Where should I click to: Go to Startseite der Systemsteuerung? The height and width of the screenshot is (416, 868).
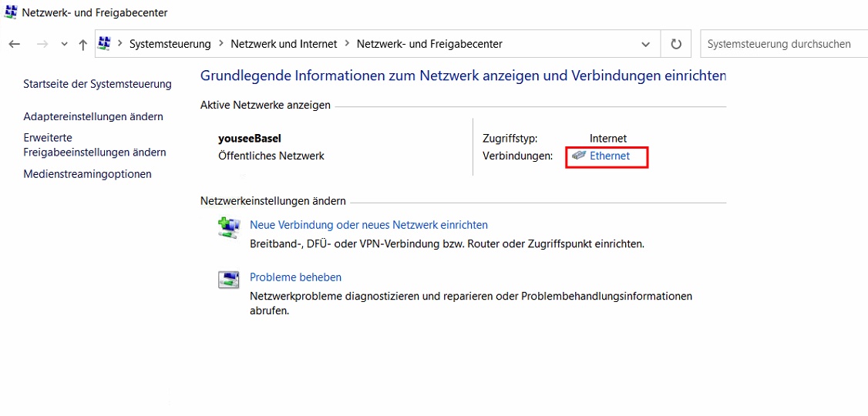click(97, 83)
